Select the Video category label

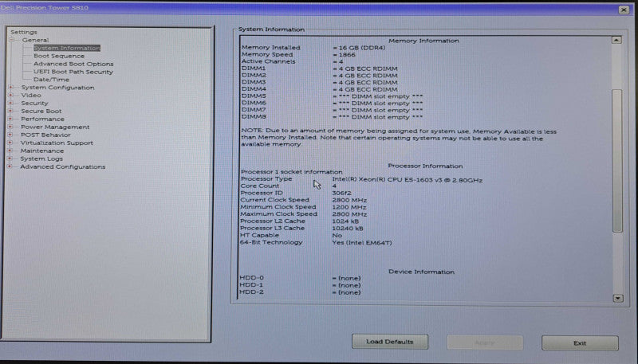[x=31, y=95]
